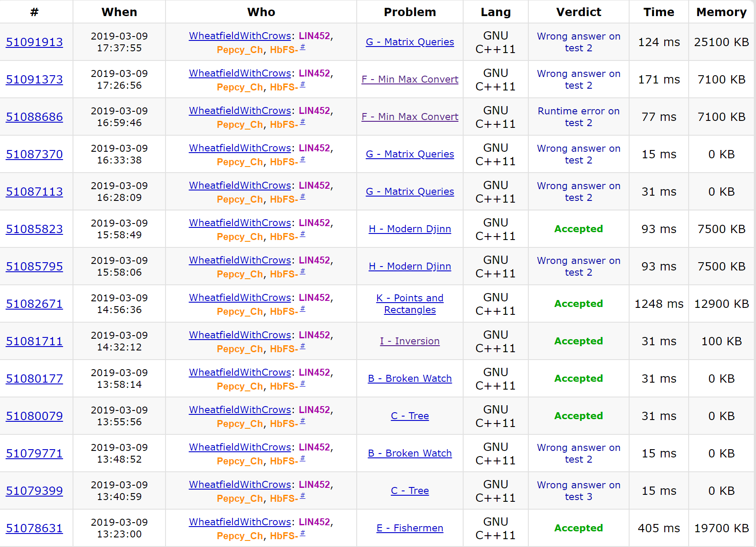Click the # superscript in submission 51080079 row
This screenshot has width=756, height=547.
302,421
